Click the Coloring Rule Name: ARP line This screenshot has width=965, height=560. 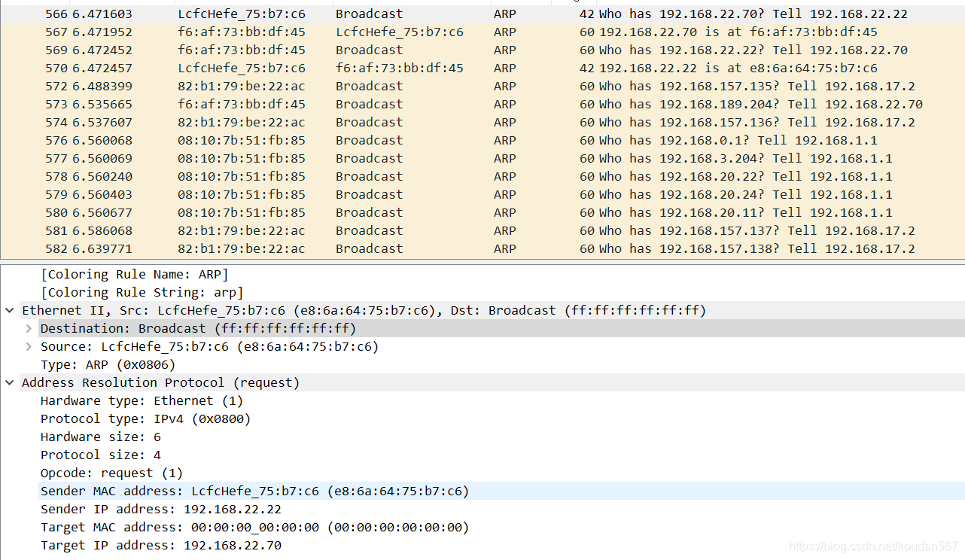134,274
